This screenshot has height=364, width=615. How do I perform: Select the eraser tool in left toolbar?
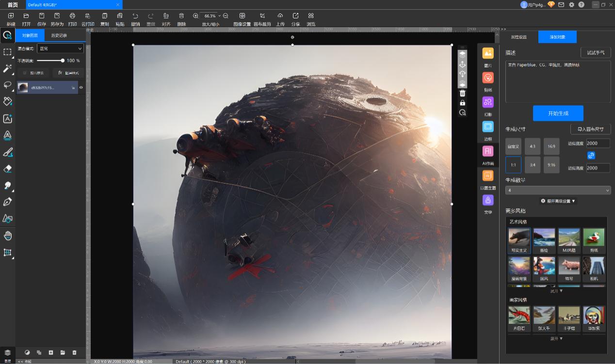[x=7, y=169]
